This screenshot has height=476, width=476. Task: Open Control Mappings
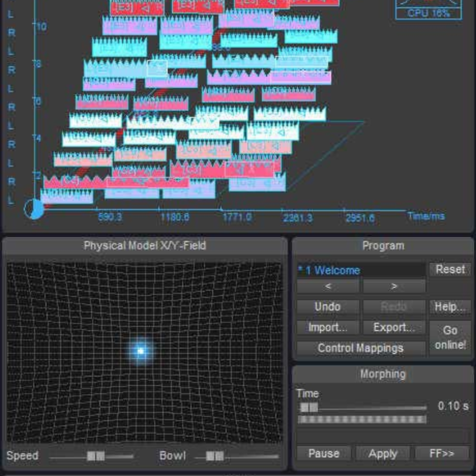tap(360, 348)
